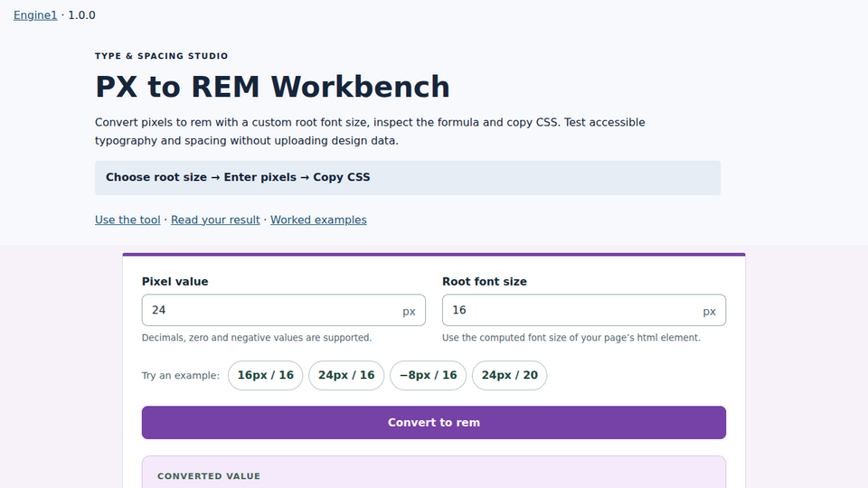The image size is (868, 488).
Task: Click the Root font size field label
Action: [485, 282]
